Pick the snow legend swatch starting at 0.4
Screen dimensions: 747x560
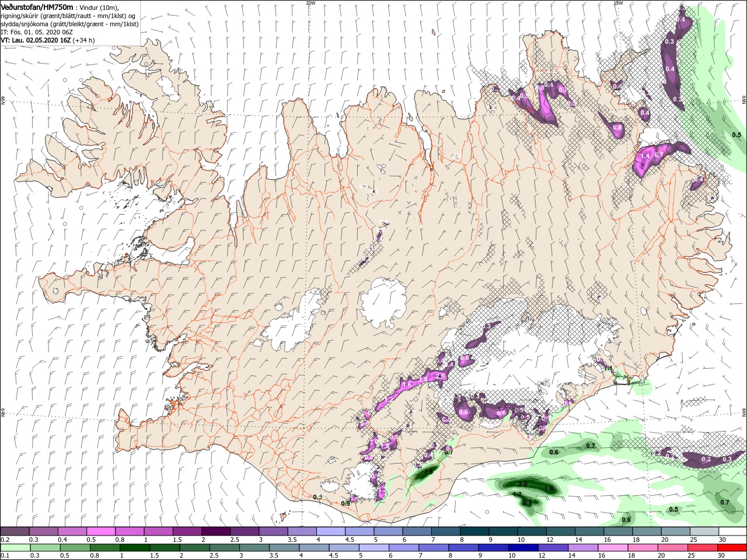(x=72, y=531)
